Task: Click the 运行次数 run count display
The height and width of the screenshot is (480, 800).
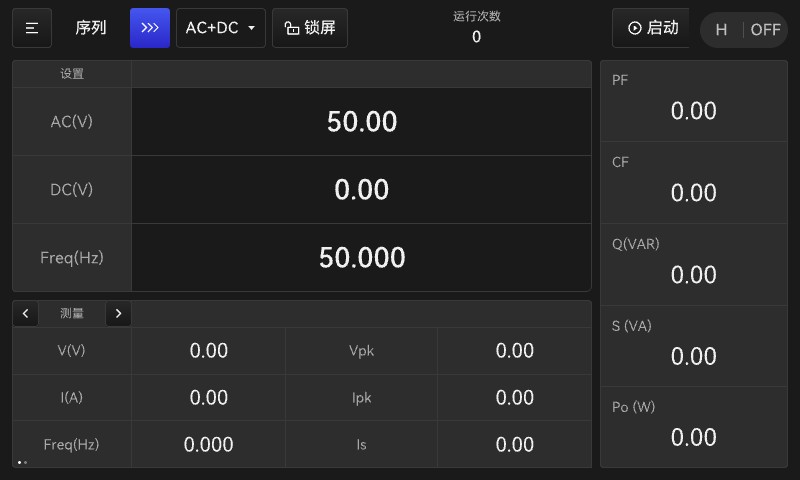Action: (x=477, y=27)
